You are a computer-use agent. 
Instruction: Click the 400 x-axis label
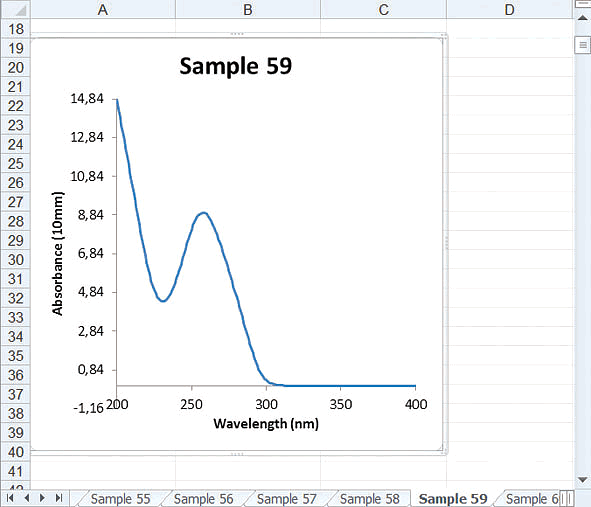416,404
